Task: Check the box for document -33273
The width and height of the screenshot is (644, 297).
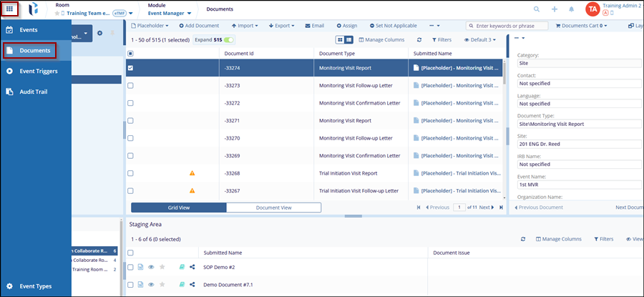Action: coord(130,86)
